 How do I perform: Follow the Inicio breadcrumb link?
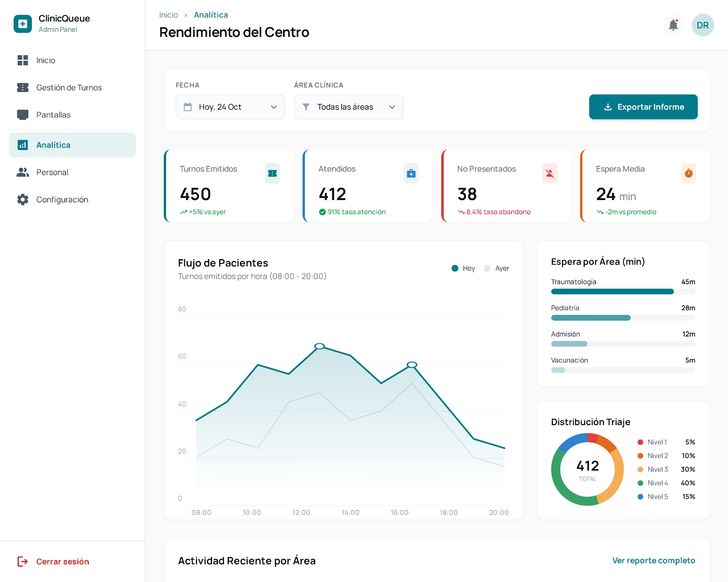(168, 15)
